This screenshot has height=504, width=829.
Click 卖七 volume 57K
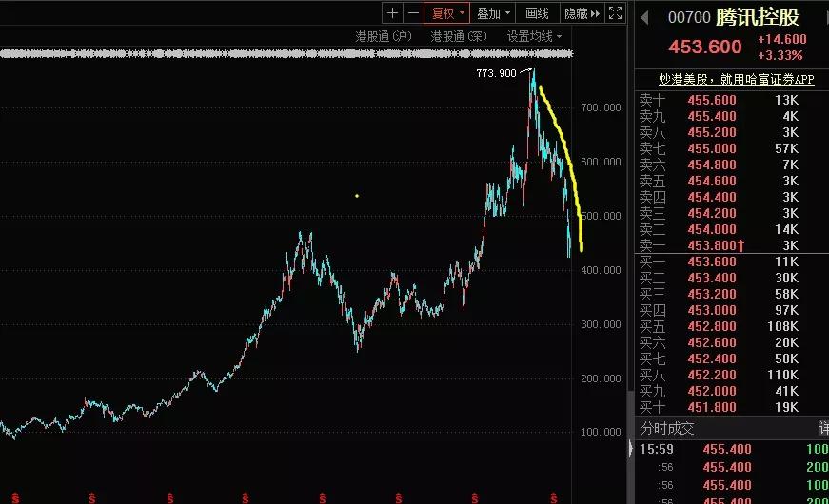tap(787, 148)
